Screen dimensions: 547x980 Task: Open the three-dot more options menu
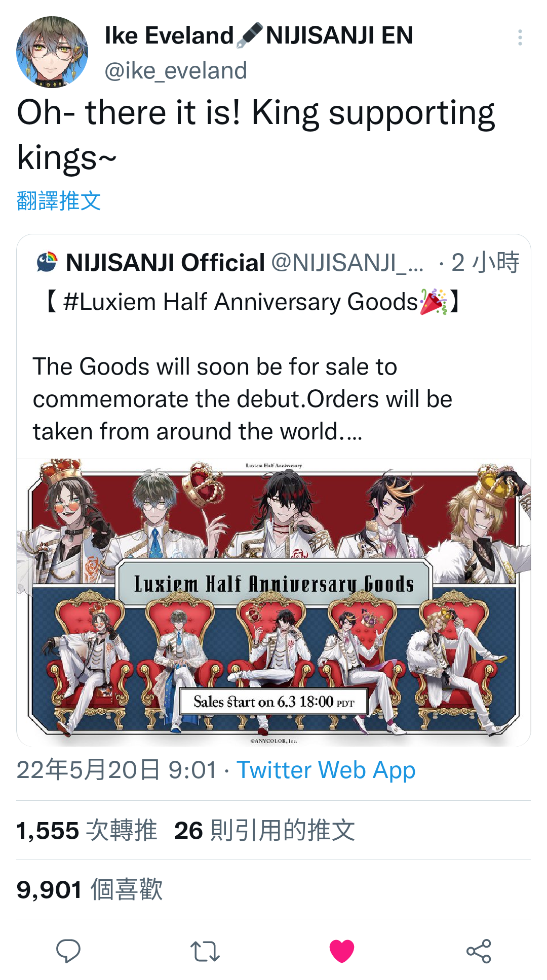520,37
